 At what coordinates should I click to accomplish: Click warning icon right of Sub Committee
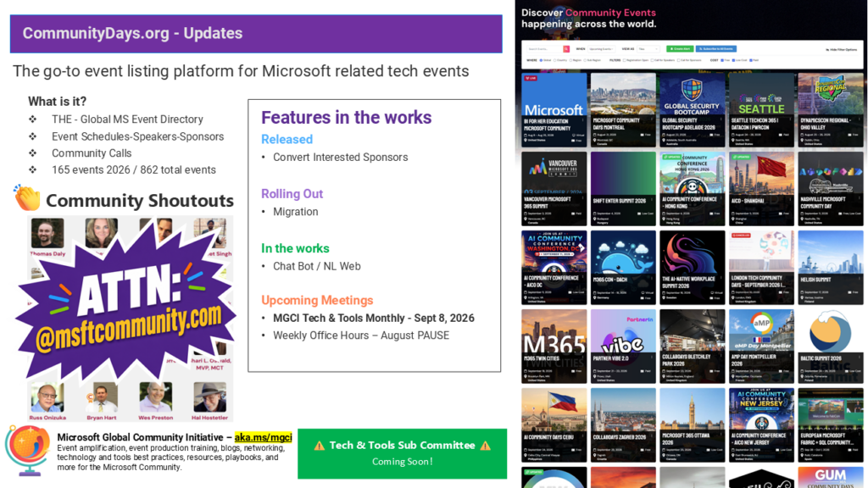pyautogui.click(x=486, y=446)
